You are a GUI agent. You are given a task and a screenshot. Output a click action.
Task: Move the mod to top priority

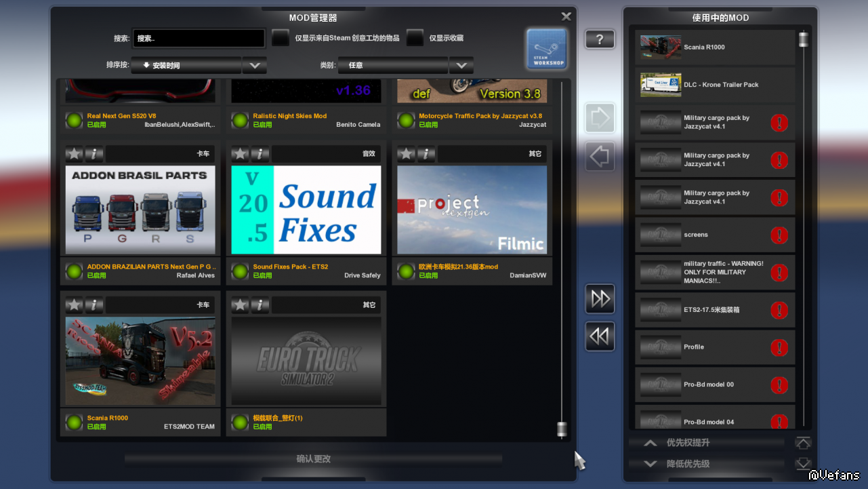pos(803,443)
